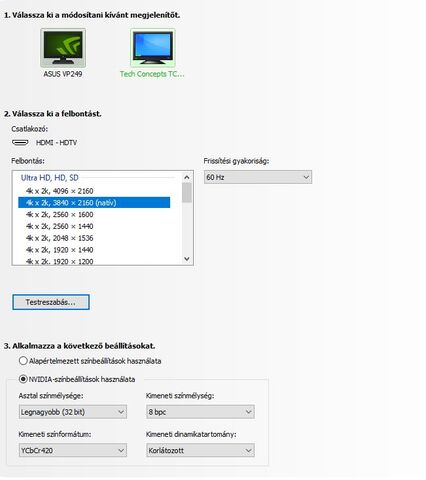
Task: Open the YCbCr420 output color format dropdown
Action: (x=73, y=450)
